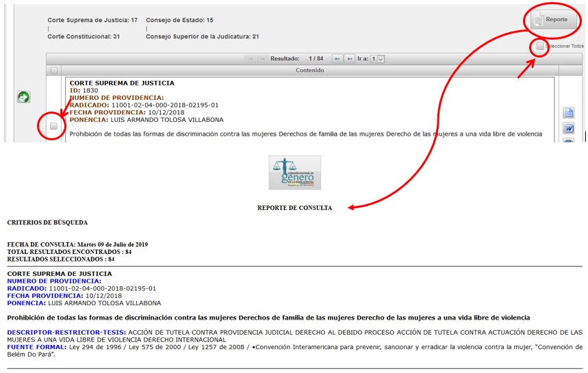Click the REPORTE DE CONSULTA heading
The width and height of the screenshot is (588, 373).
tap(294, 208)
